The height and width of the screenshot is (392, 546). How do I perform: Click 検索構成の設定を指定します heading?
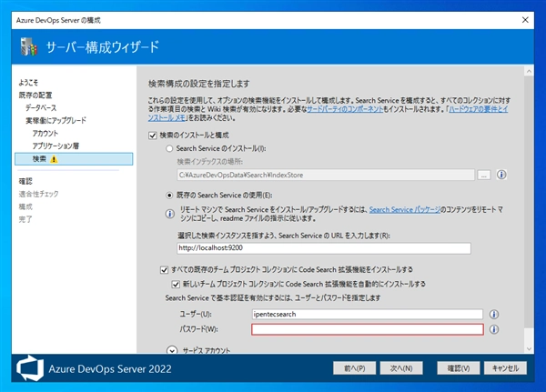point(198,84)
